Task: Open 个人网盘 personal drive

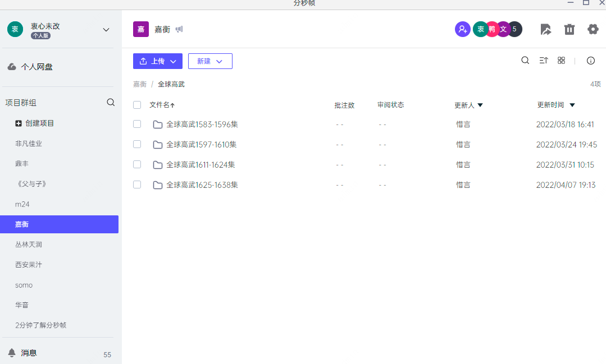Action: (37, 67)
